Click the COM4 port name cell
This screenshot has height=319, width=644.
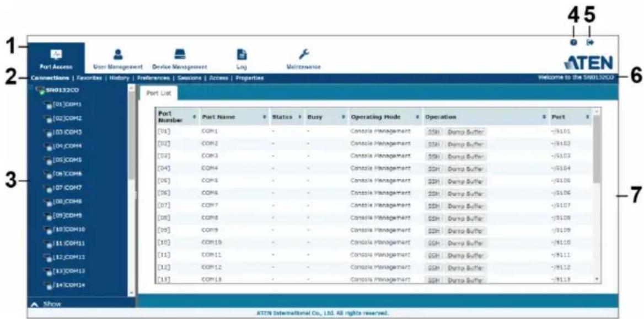tap(210, 169)
